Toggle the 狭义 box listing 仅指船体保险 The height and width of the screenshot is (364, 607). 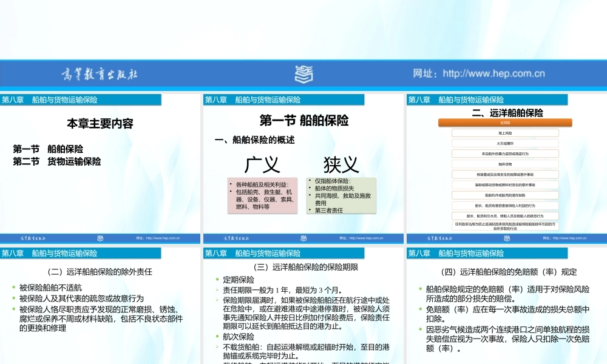tap(342, 194)
